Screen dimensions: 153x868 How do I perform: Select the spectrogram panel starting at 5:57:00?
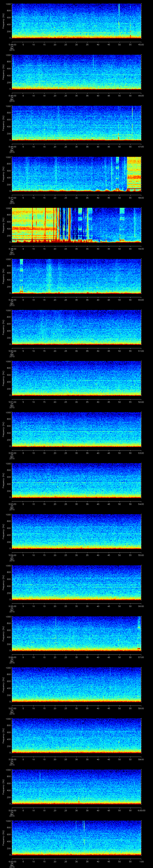coord(76,685)
